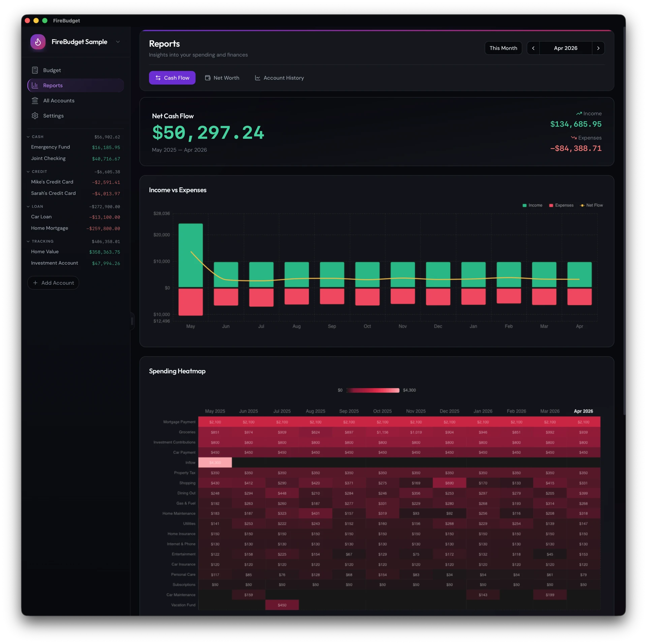The image size is (647, 644).
Task: Click the Cash Flow arrows icon
Action: 158,78
